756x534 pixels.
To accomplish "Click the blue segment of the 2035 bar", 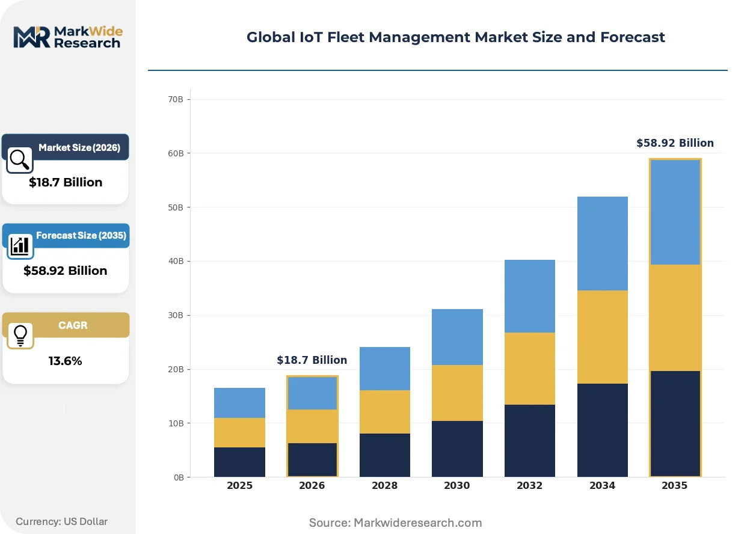I will [x=675, y=212].
